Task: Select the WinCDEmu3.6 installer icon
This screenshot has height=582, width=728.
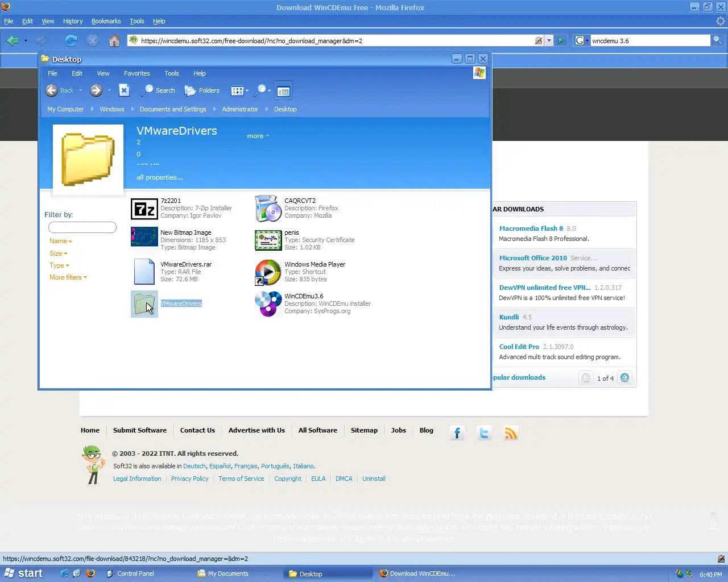Action: 268,304
